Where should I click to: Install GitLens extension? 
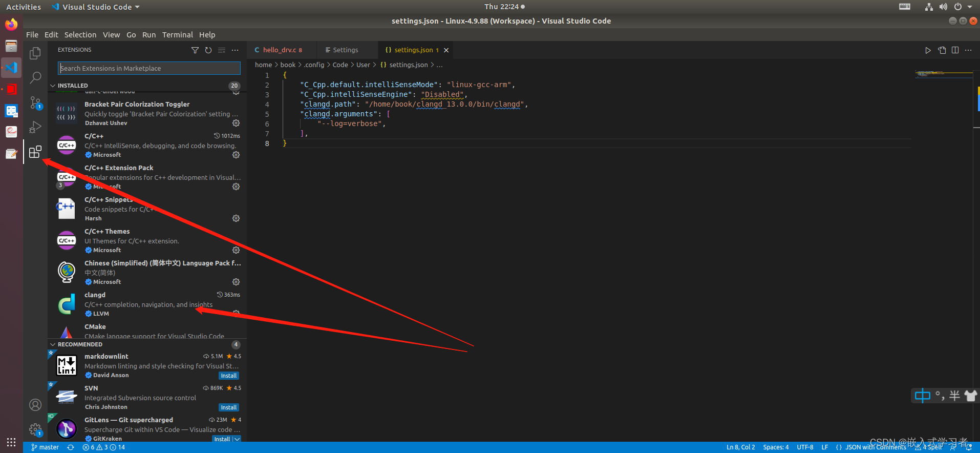point(222,439)
